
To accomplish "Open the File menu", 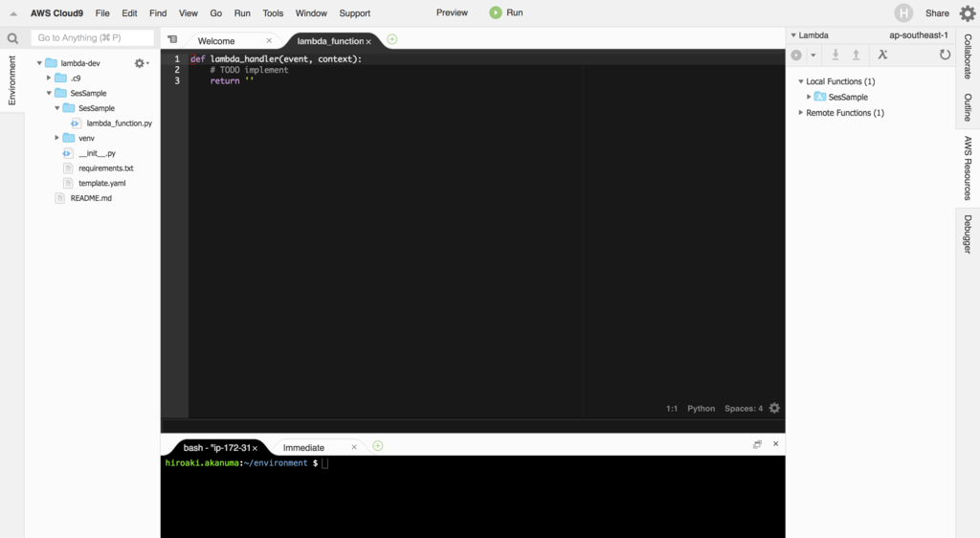I will point(102,13).
